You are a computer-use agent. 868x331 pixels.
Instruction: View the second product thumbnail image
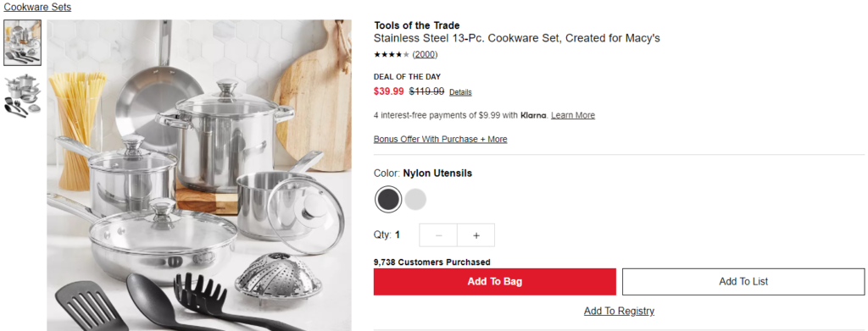click(22, 93)
